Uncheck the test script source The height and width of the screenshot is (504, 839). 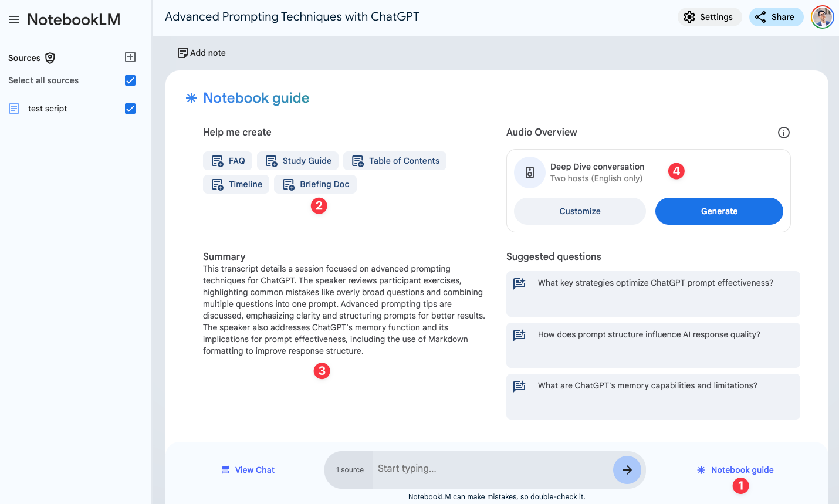[x=130, y=108]
